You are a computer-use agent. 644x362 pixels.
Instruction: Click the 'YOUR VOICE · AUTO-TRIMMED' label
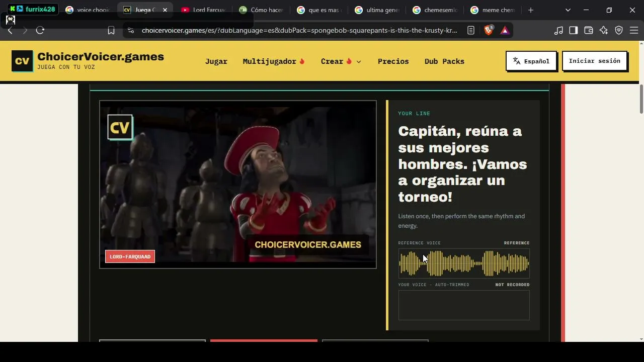coord(434,285)
